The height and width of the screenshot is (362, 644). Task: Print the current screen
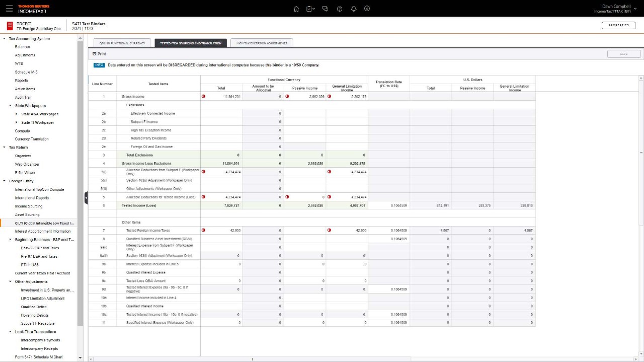coord(100,54)
